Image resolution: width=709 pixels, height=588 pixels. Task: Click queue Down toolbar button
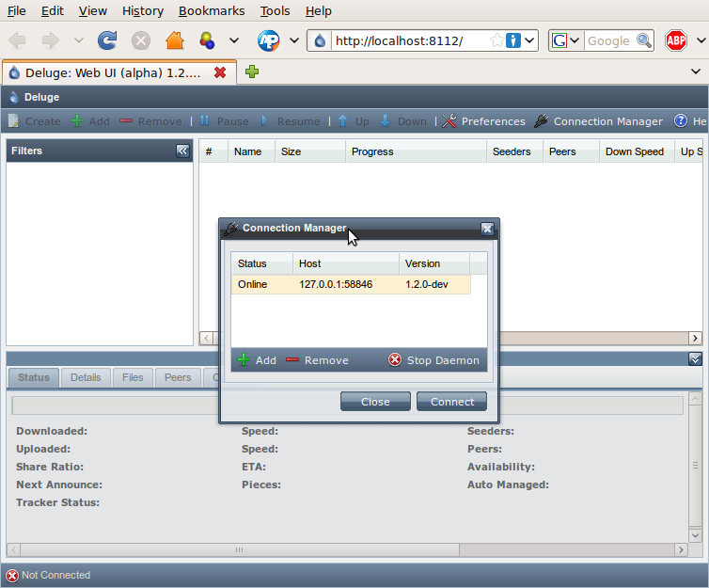coord(403,121)
